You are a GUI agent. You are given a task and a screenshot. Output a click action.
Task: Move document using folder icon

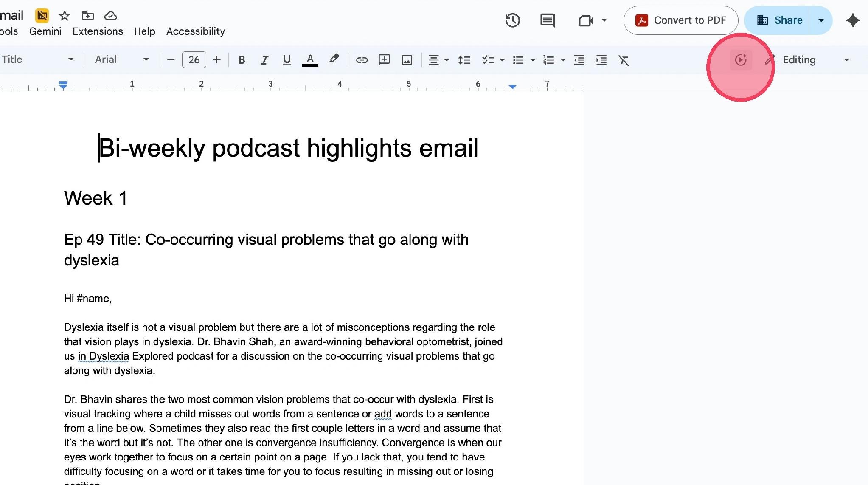point(88,16)
